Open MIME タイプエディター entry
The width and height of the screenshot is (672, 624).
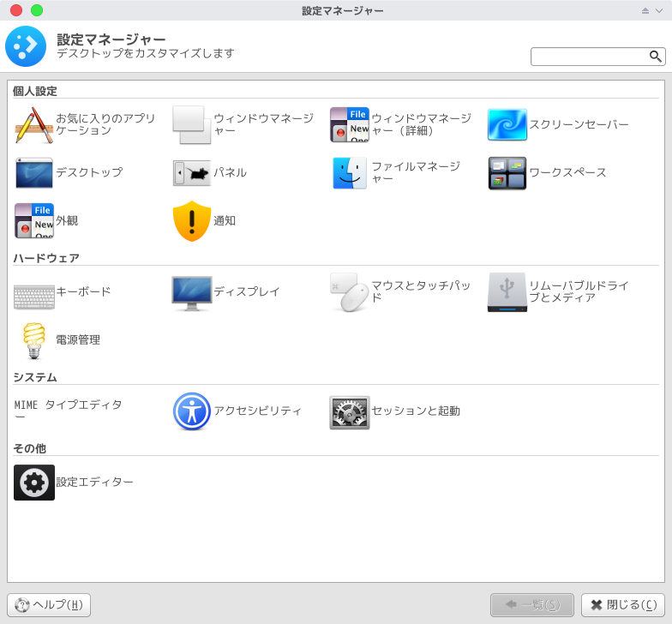pos(69,410)
